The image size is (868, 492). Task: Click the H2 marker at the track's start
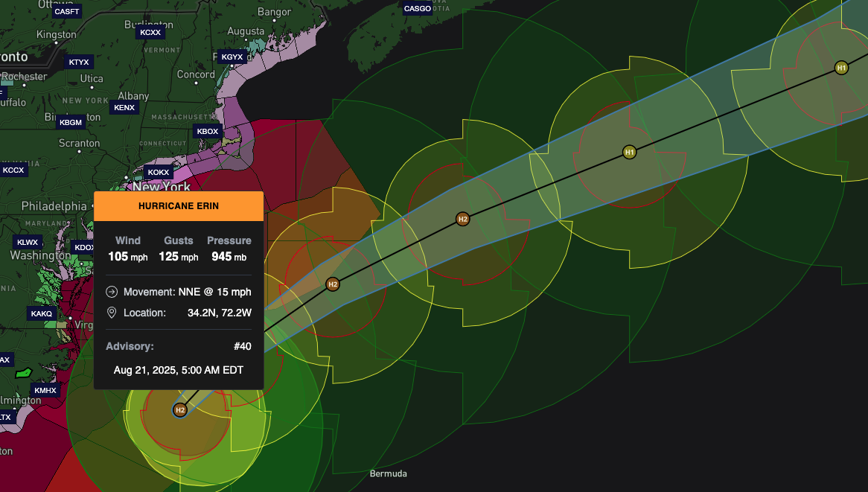pos(180,410)
